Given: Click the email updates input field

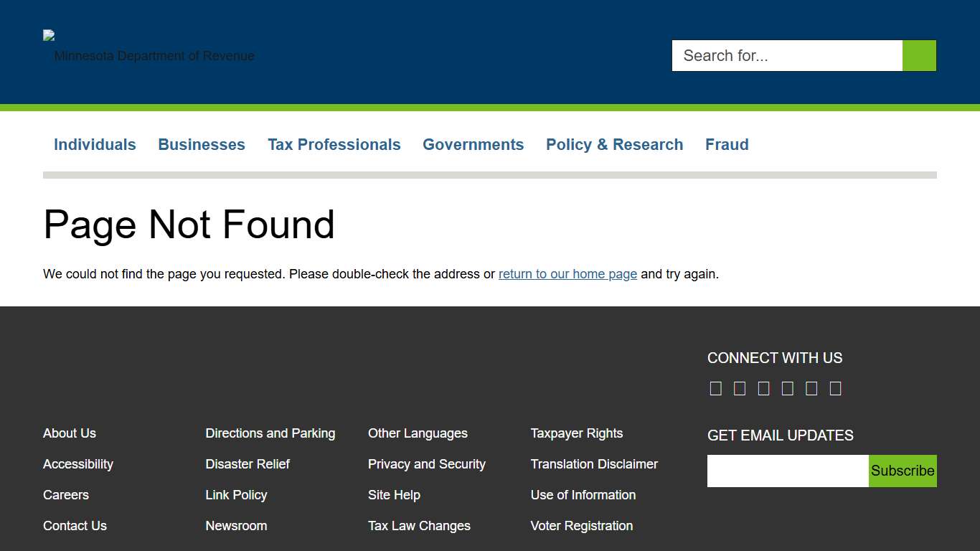Looking at the screenshot, I should 787,471.
